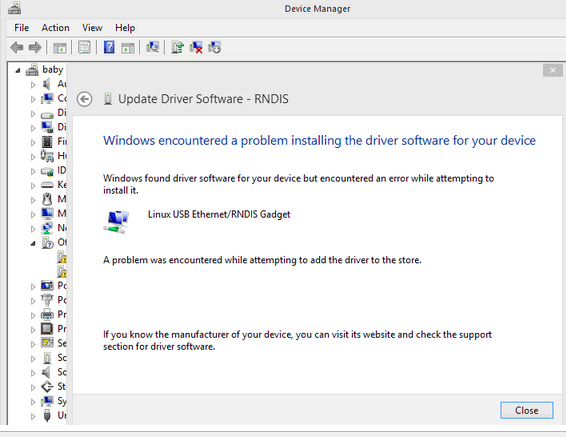Expand the 'U' USB controllers arrow
Screen dimensions: 566x437
tap(33, 416)
